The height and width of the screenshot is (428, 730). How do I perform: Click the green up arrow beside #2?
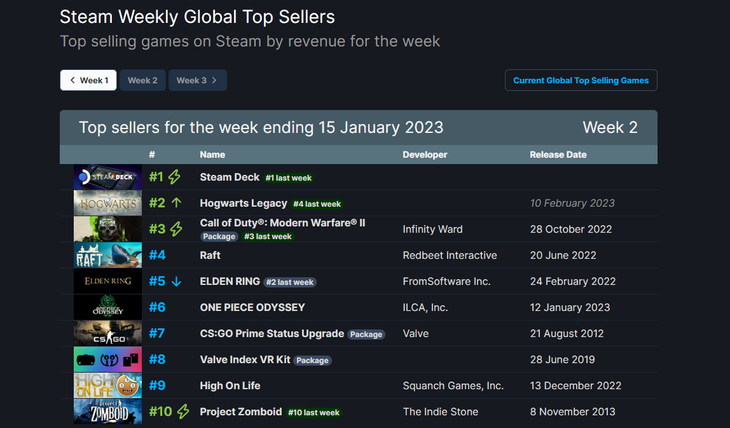tap(176, 203)
